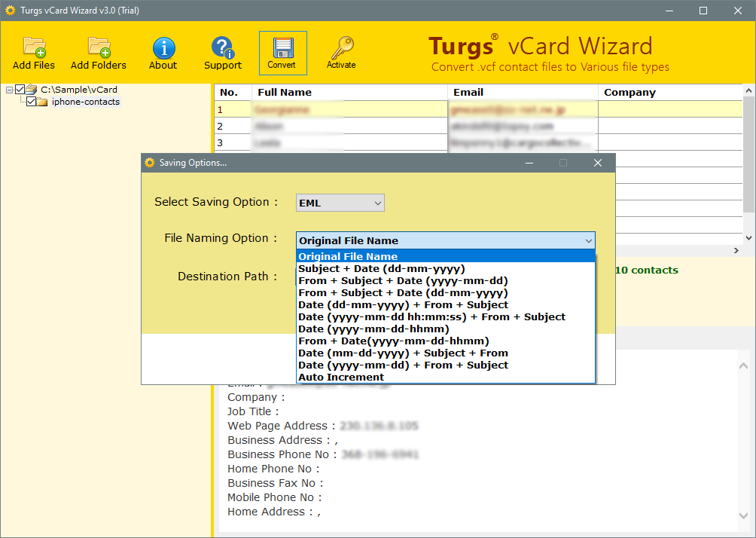Toggle the iphone-contacts checkbox
Image resolution: width=756 pixels, height=538 pixels.
[x=31, y=101]
